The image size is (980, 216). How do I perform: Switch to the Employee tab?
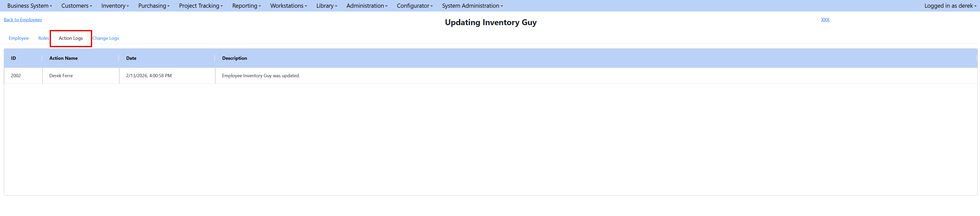[x=19, y=38]
